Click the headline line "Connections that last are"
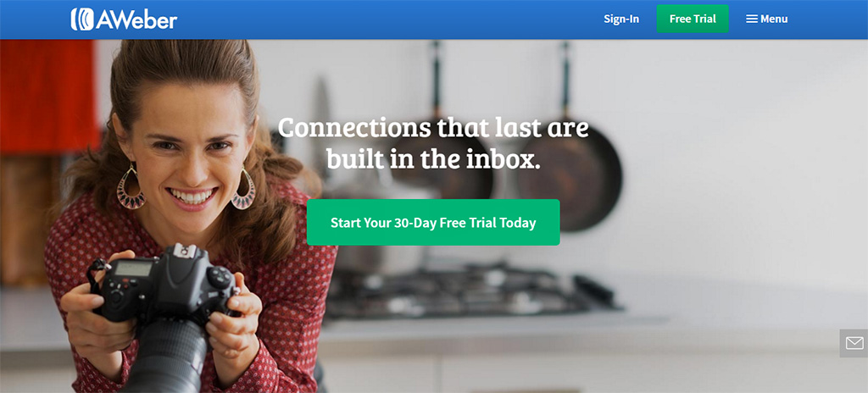Image resolution: width=868 pixels, height=393 pixels. click(x=433, y=128)
